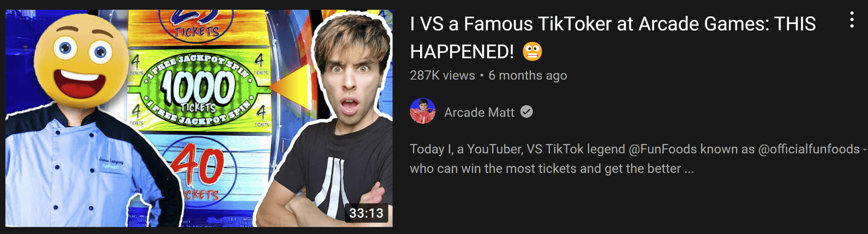Click the verified checkmark badge beside Arcade Matt
The width and height of the screenshot is (868, 234).
(x=526, y=112)
